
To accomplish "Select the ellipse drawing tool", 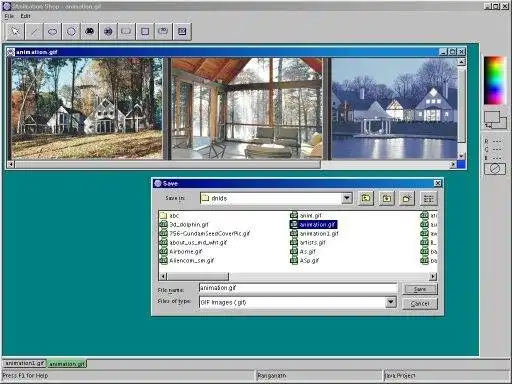I will pos(52,32).
